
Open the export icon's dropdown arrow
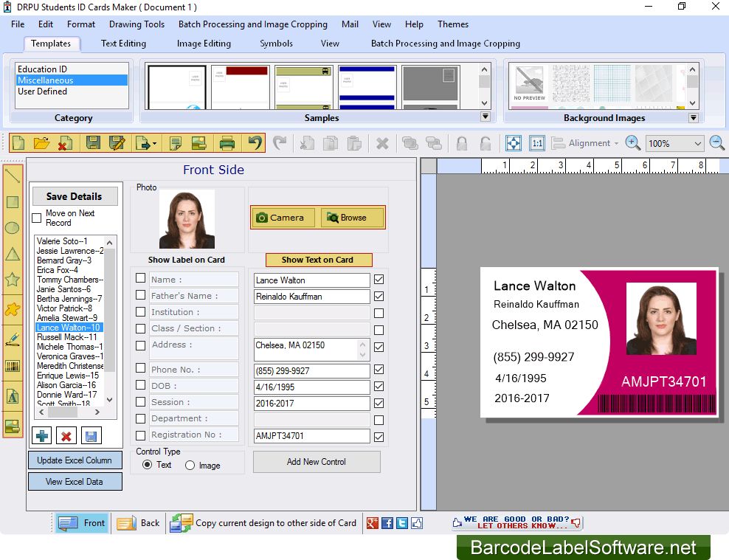154,144
